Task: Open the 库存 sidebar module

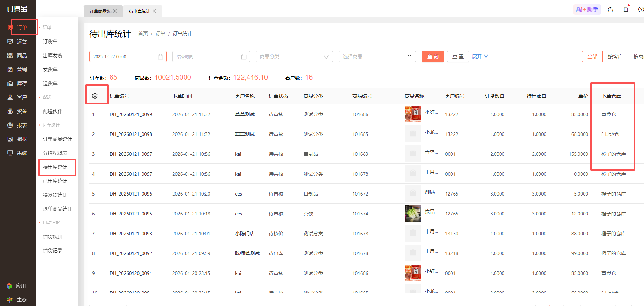Action: [17, 83]
